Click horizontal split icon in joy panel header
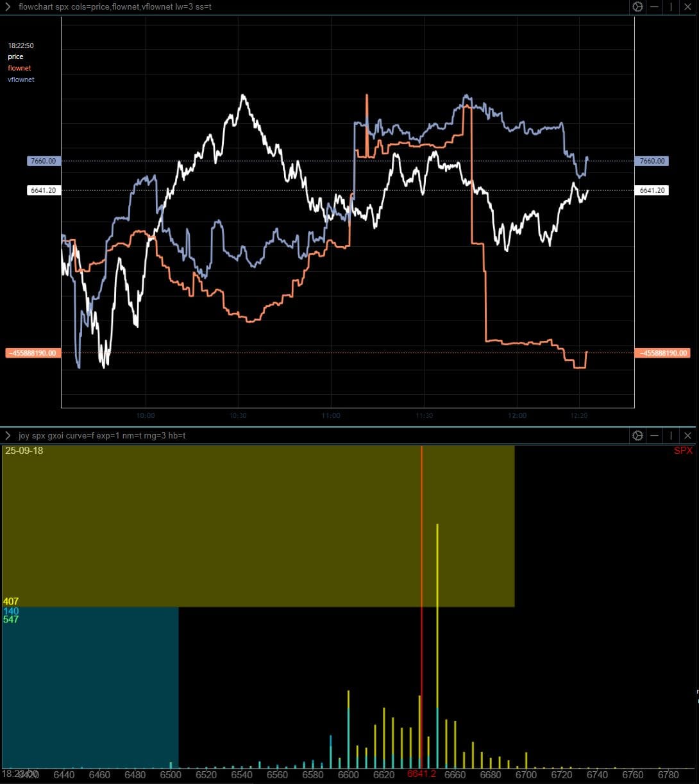Image resolution: width=699 pixels, height=784 pixels. (654, 435)
